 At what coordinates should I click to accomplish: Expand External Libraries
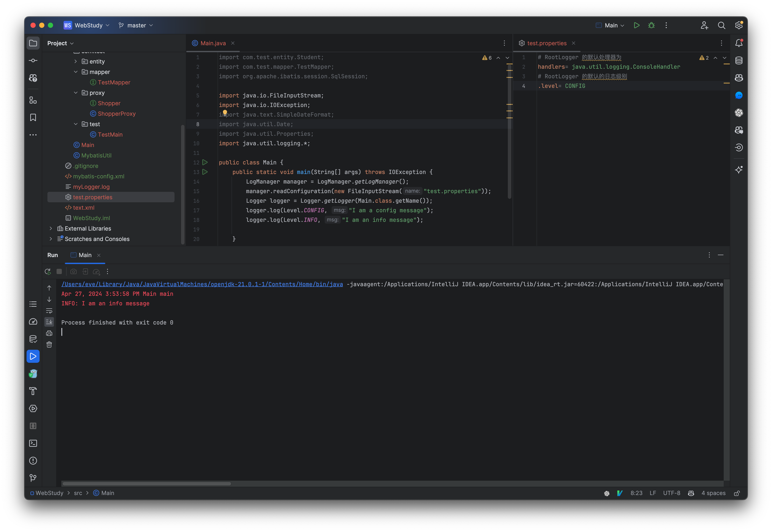coord(51,228)
